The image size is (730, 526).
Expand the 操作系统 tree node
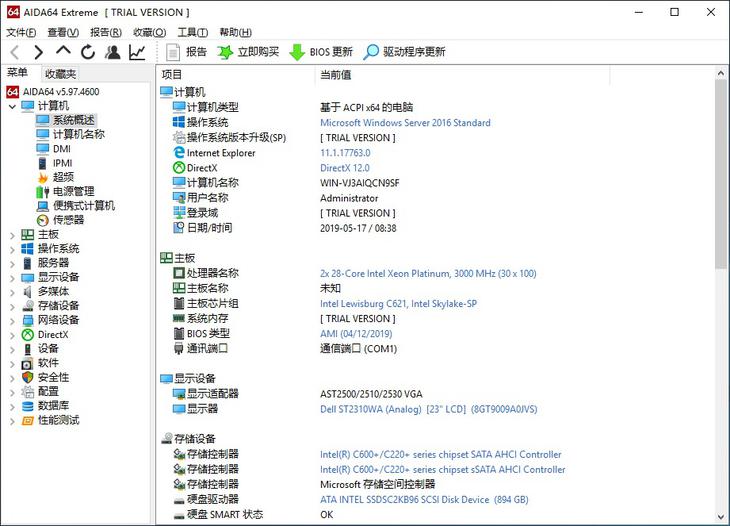[x=12, y=250]
